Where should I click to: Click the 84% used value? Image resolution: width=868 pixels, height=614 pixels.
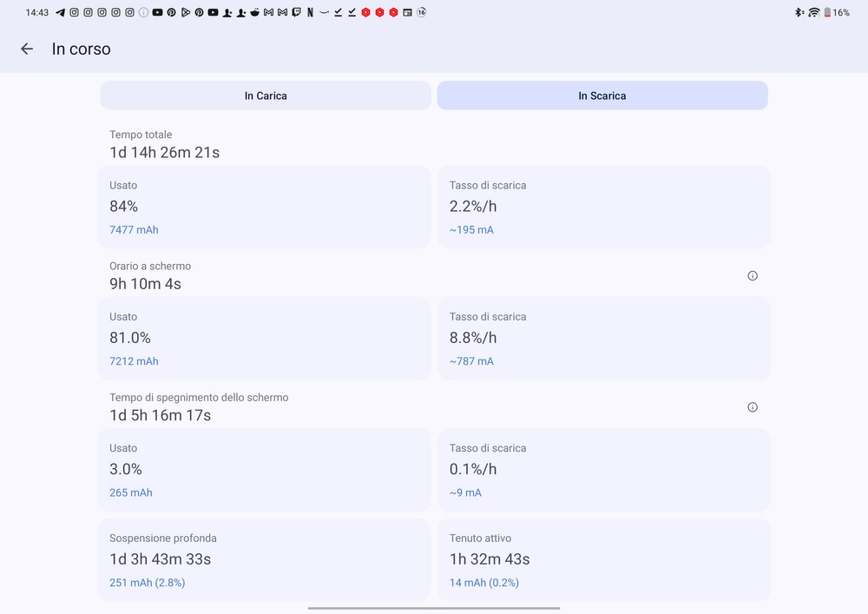tap(123, 206)
